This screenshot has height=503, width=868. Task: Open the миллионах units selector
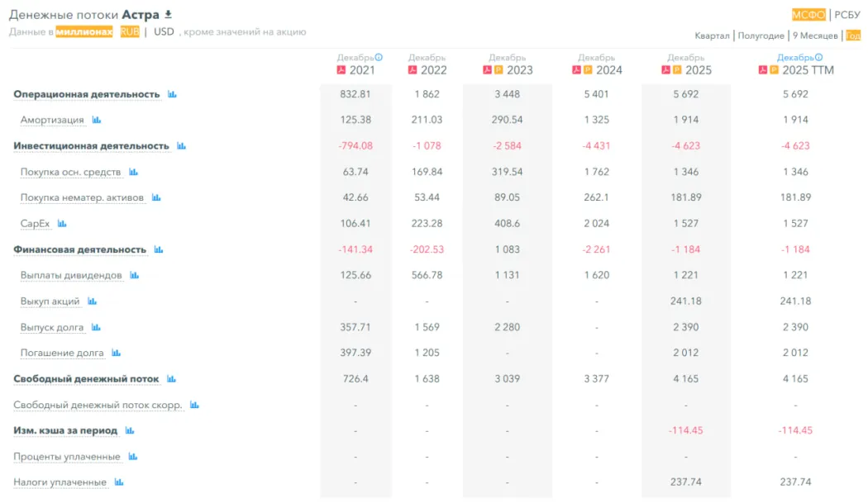tap(84, 32)
